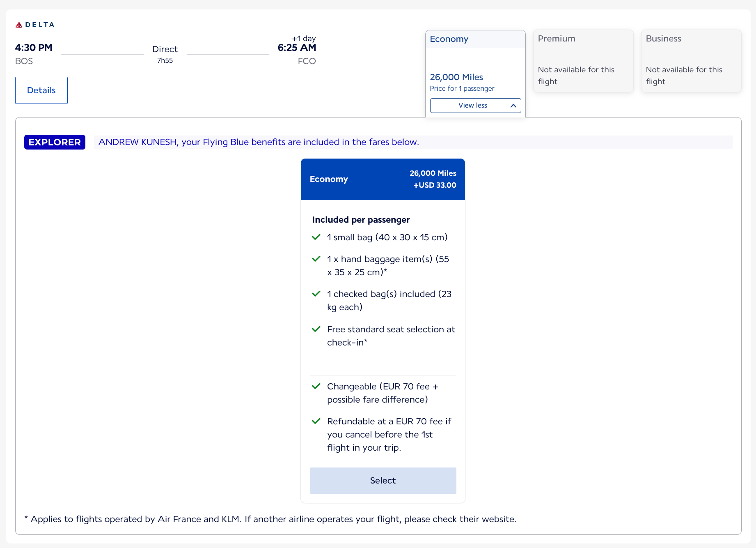Click the Delta airline logo

coord(35,25)
